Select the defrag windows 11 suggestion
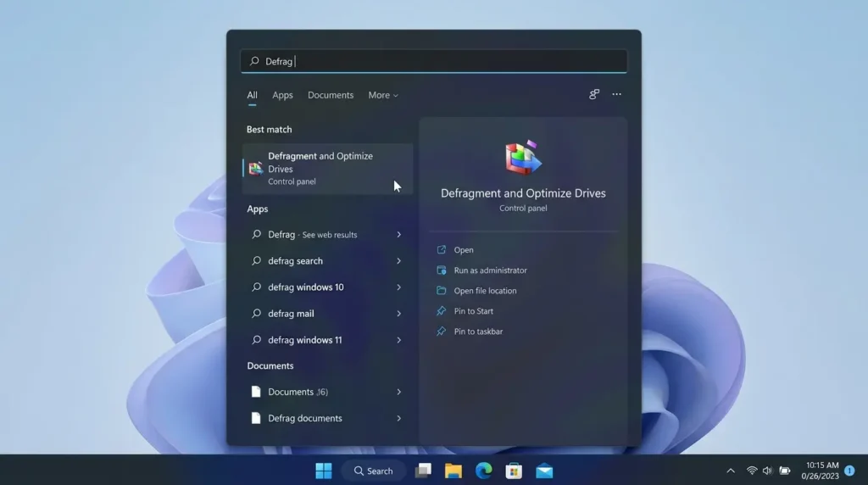The width and height of the screenshot is (868, 485). [x=328, y=340]
